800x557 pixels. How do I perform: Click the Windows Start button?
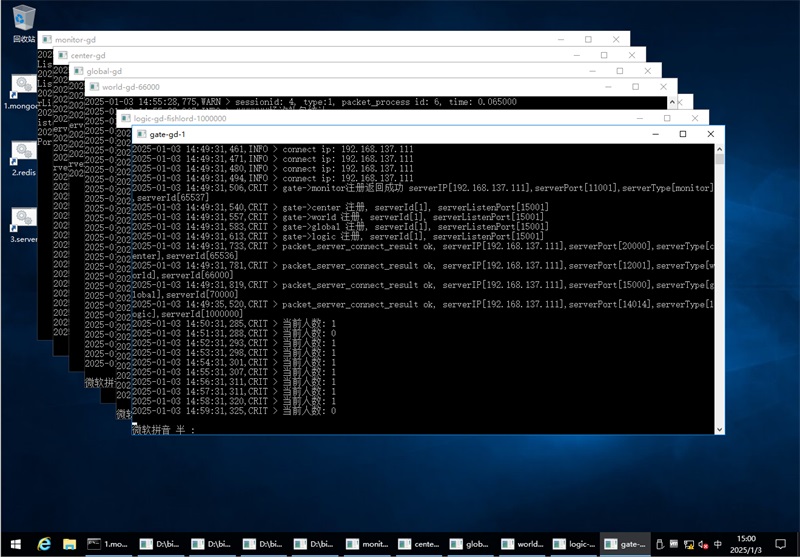coord(15,544)
